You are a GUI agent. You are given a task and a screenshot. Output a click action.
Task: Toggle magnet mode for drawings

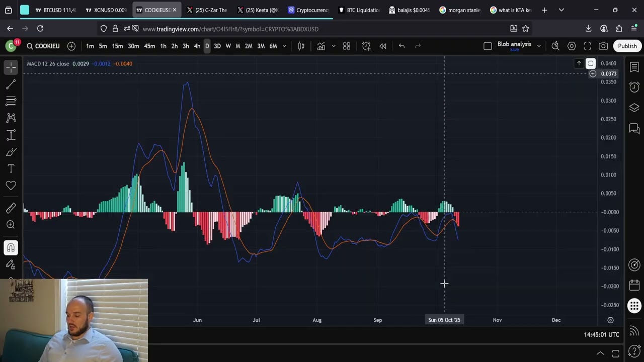point(11,247)
